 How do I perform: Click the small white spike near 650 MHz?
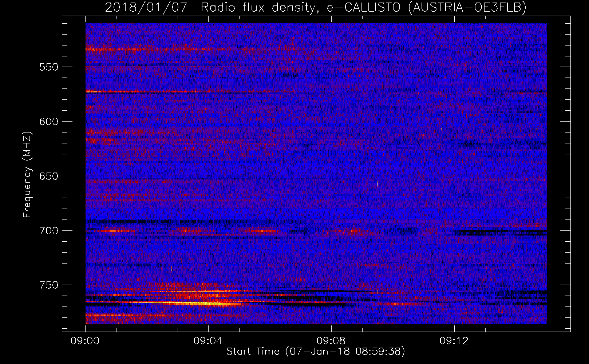tap(377, 184)
